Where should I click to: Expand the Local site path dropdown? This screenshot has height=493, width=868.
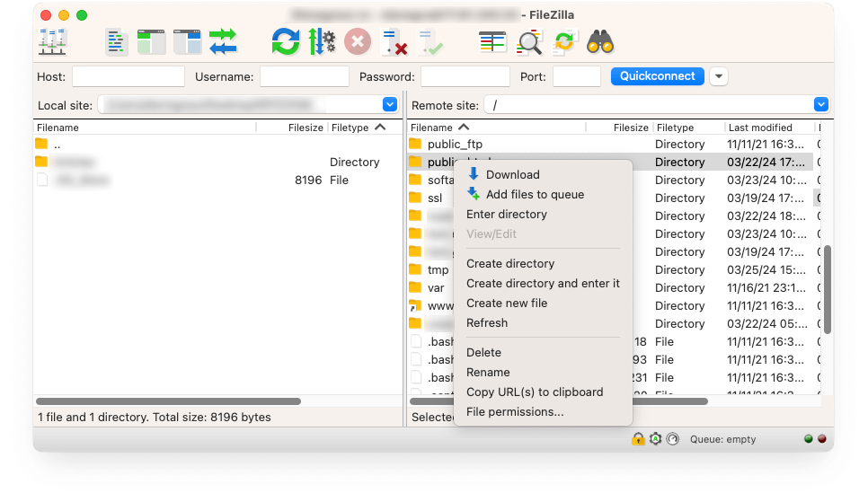click(390, 104)
